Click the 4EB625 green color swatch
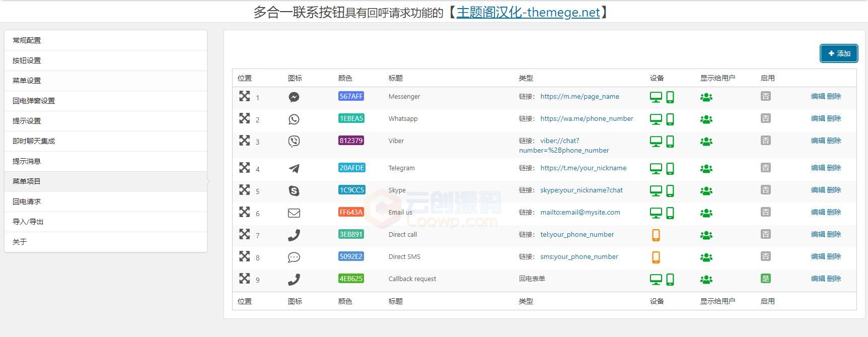 point(351,279)
